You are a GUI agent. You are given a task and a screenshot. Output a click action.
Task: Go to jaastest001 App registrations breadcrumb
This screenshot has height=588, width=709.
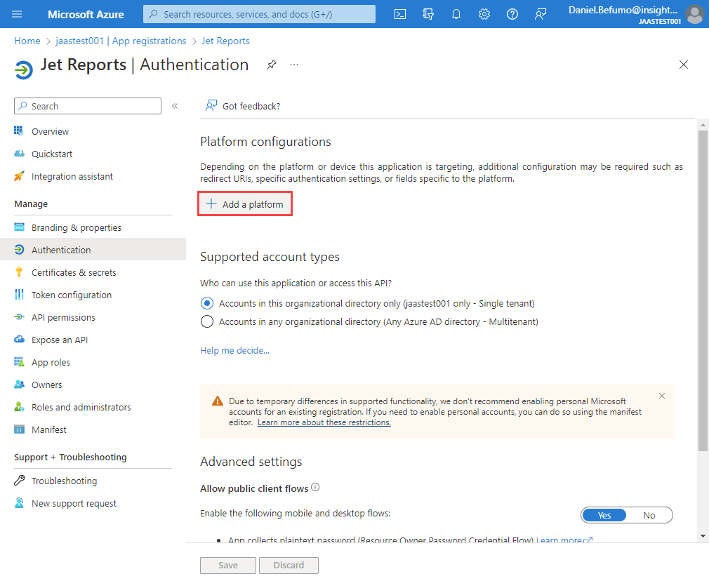[x=121, y=41]
